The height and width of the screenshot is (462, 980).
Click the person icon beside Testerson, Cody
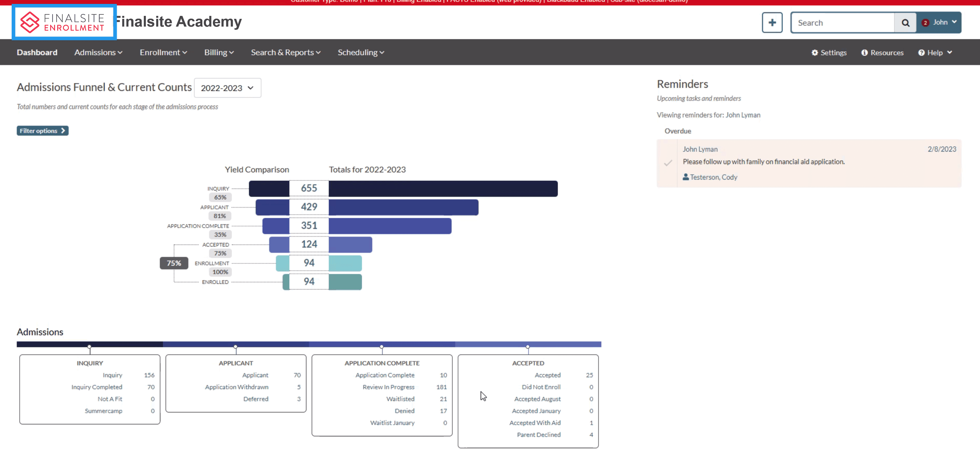(685, 177)
